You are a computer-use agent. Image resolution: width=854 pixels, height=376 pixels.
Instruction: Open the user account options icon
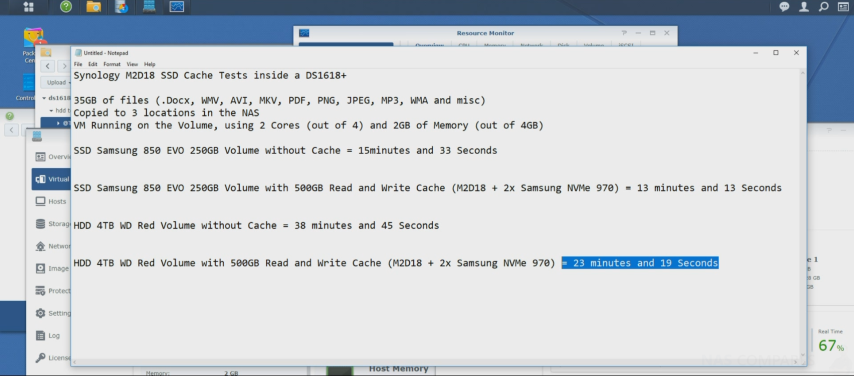(804, 7)
